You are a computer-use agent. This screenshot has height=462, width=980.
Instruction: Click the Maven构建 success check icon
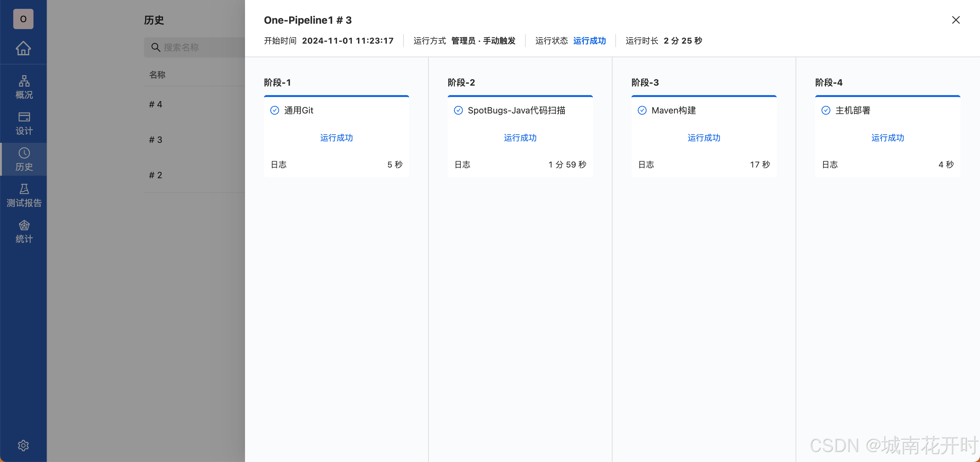coord(642,111)
